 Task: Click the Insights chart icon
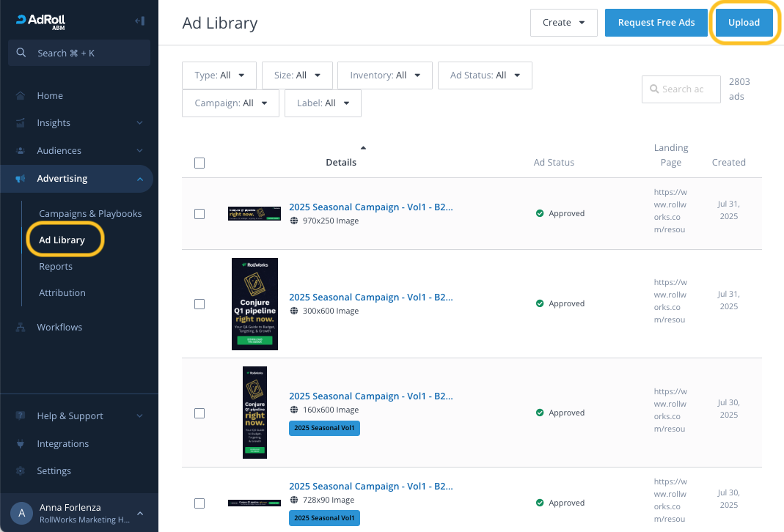coord(21,123)
